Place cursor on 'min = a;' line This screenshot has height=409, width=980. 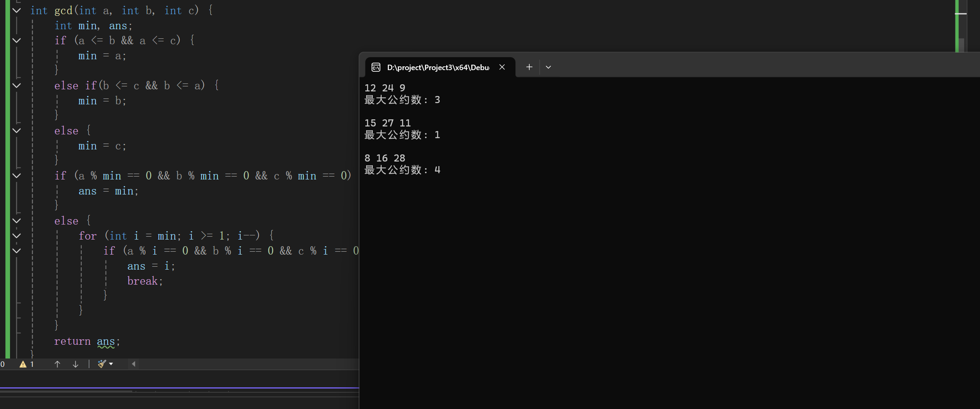click(102, 56)
